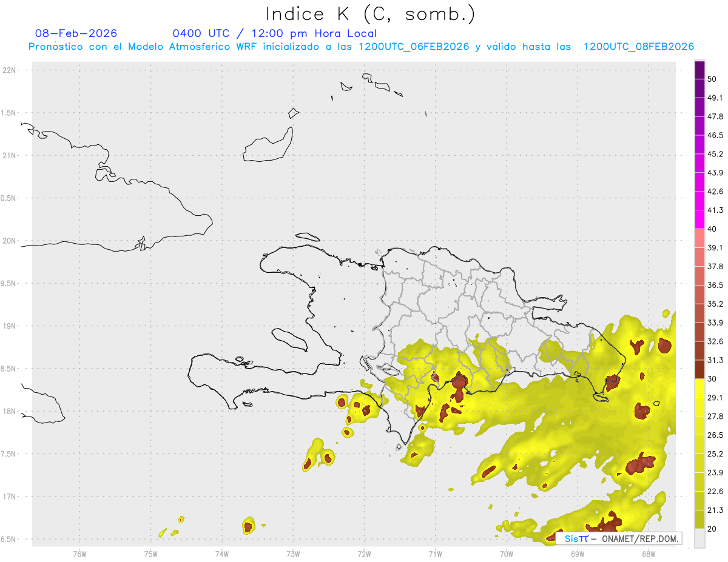Click the color bar value '23.9'
The width and height of the screenshot is (728, 562).
[715, 472]
